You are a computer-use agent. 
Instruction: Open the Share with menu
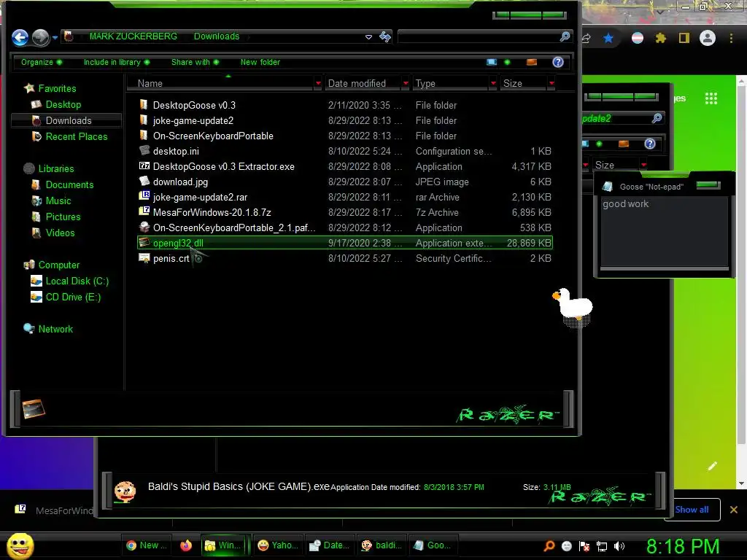click(195, 62)
